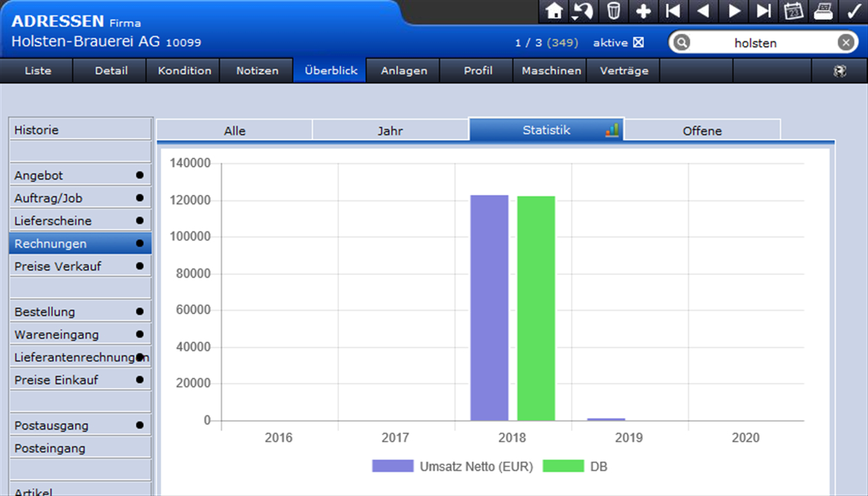The width and height of the screenshot is (868, 496).
Task: Jump to first record icon
Action: [673, 11]
